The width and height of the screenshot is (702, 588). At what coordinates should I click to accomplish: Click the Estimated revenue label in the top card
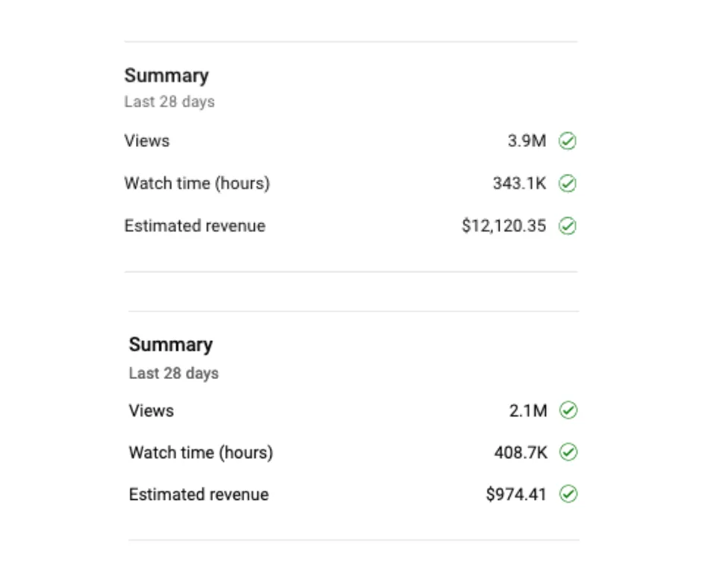(195, 225)
